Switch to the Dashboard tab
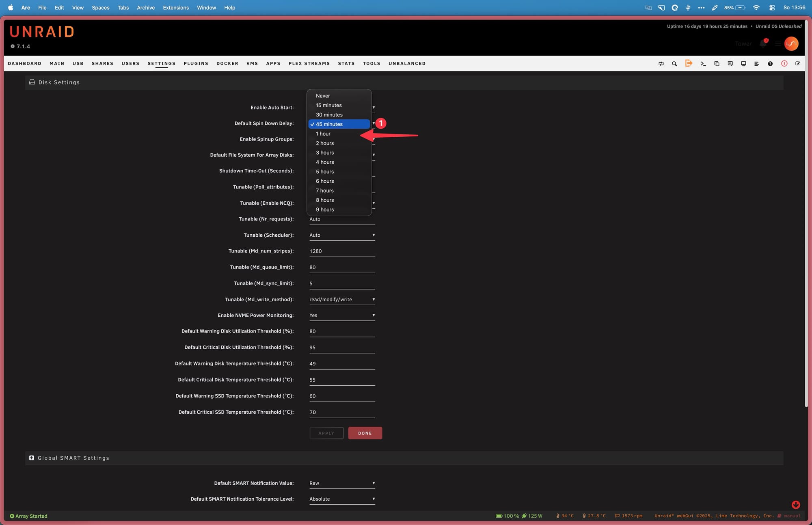 [x=24, y=64]
